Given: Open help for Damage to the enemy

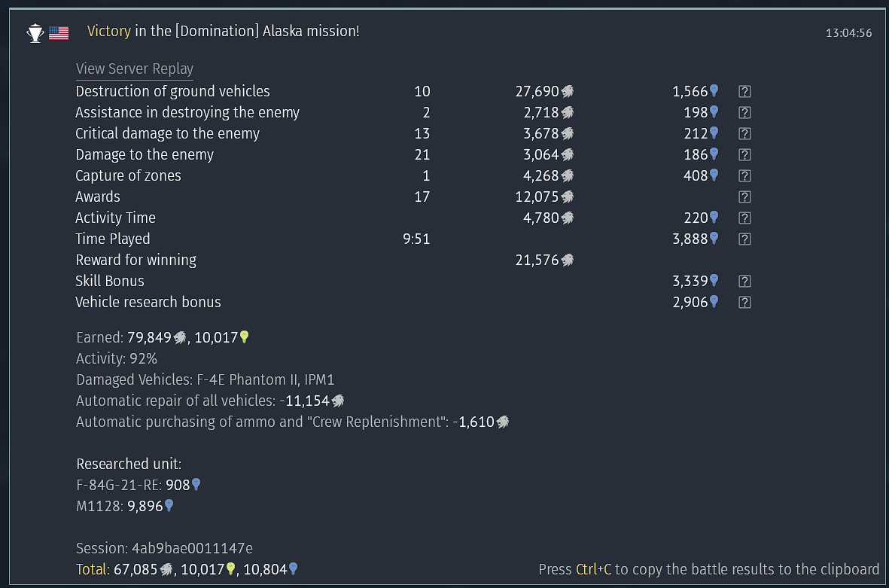Looking at the screenshot, I should [744, 154].
